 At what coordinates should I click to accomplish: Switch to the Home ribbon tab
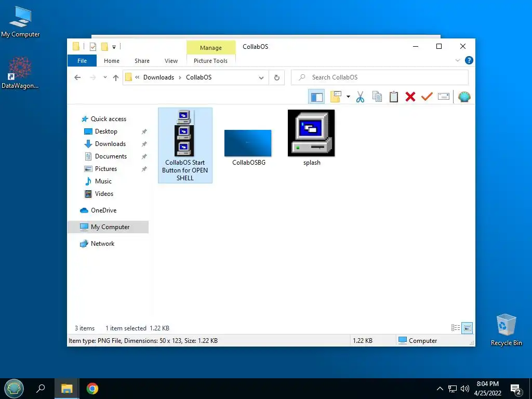(x=112, y=61)
